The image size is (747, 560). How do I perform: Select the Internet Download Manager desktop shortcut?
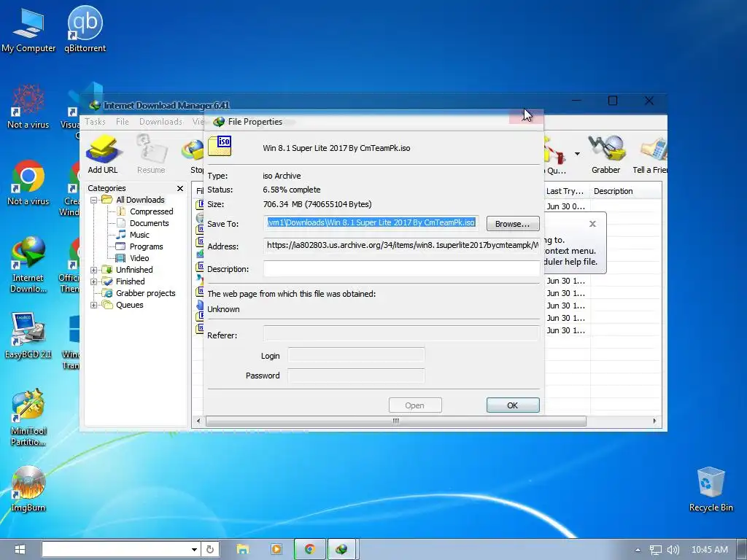(28, 265)
